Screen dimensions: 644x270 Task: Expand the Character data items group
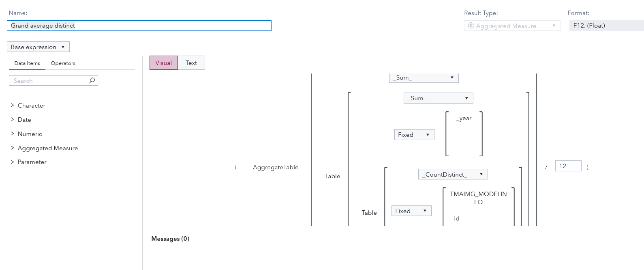tap(13, 105)
